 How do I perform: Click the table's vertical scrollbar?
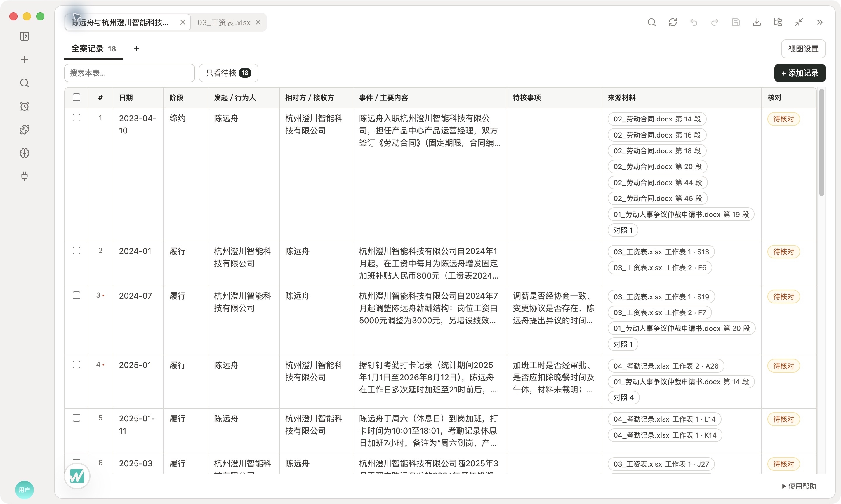(x=821, y=142)
